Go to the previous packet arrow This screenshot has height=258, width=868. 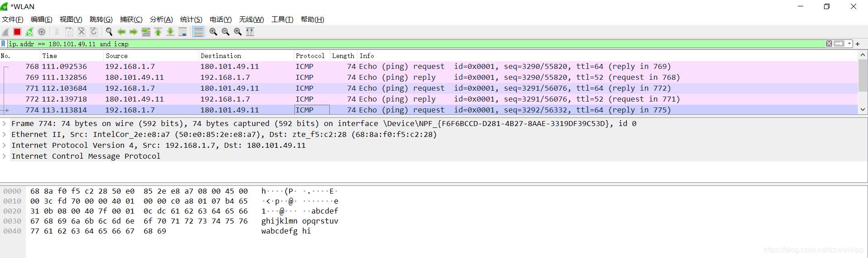(121, 32)
